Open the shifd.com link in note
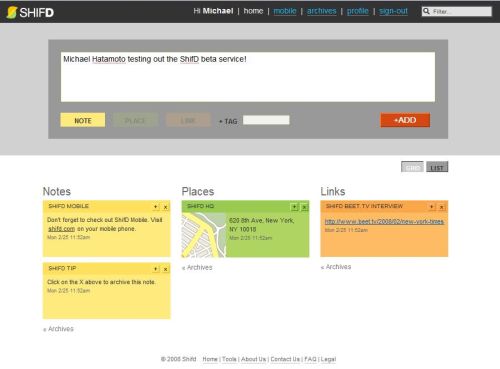The image size is (500, 369). click(x=62, y=229)
